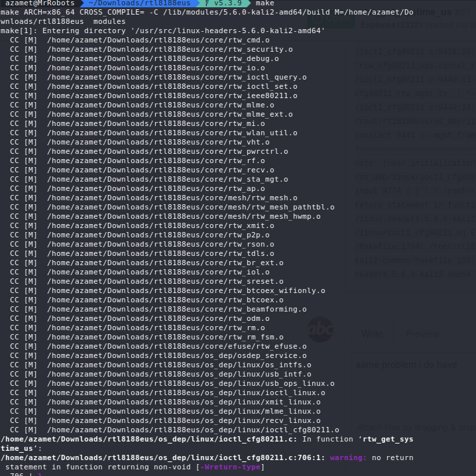476x476 pixels.
Task: Select the rtw_ioctl_query.o compile line
Action: point(158,78)
